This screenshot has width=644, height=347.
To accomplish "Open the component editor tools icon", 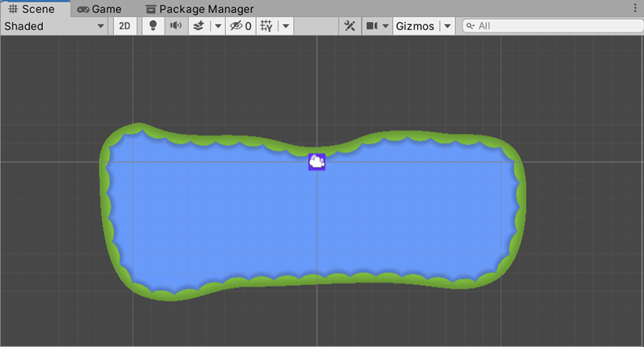I will tap(349, 26).
